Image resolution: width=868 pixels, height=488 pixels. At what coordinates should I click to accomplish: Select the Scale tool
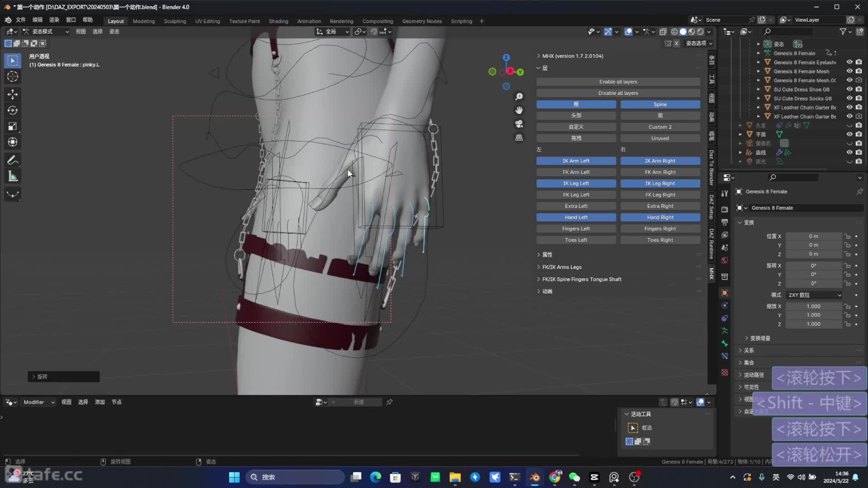(13, 126)
